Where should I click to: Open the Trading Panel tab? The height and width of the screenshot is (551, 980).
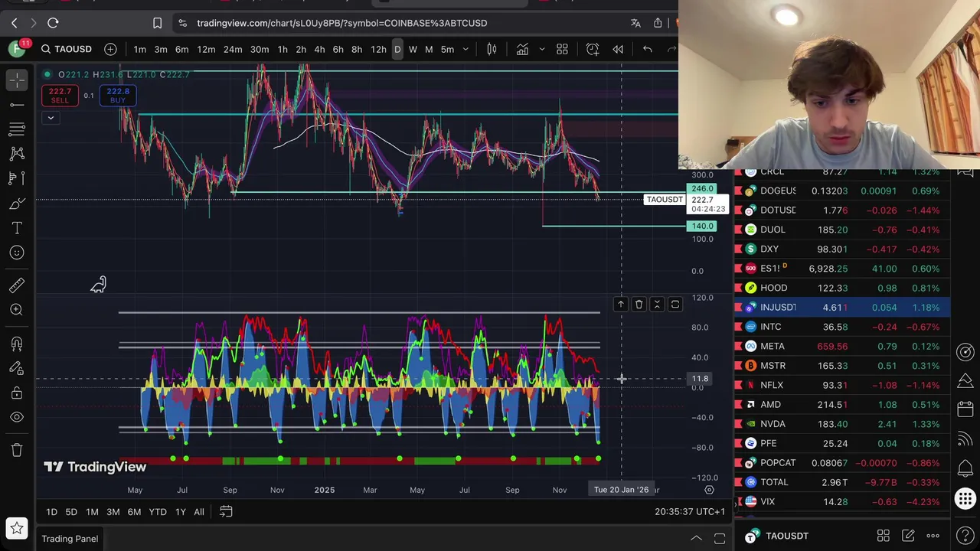70,539
